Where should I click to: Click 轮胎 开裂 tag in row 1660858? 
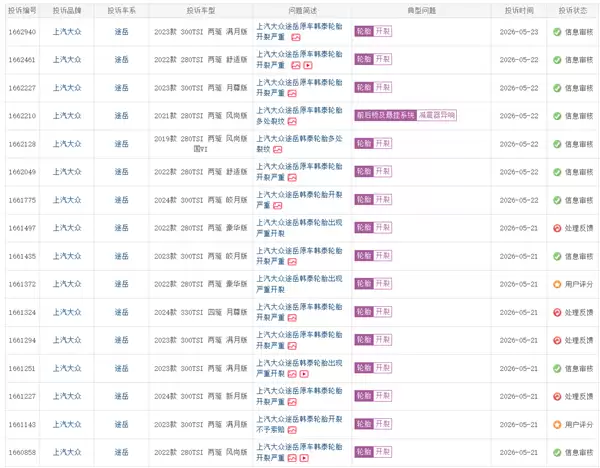point(373,452)
